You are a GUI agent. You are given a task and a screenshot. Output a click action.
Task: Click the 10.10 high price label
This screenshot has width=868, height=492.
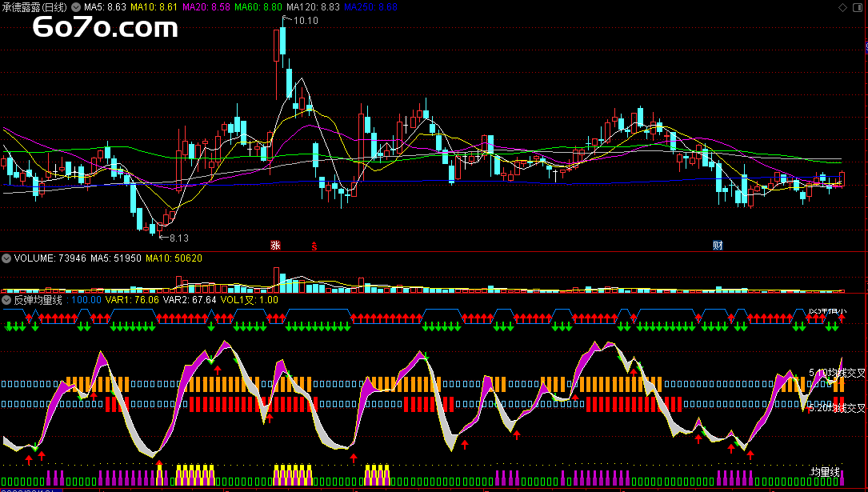click(306, 21)
